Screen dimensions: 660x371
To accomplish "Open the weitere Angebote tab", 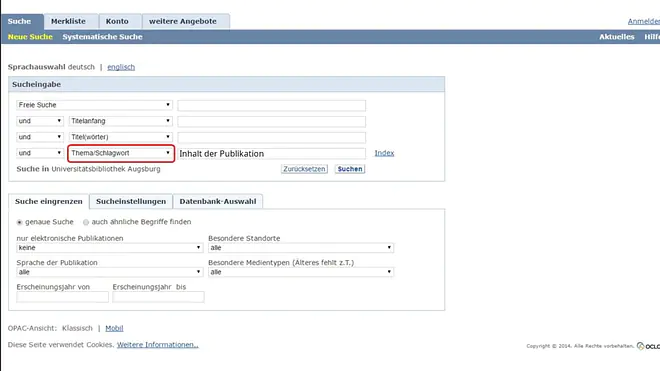I will pos(186,21).
